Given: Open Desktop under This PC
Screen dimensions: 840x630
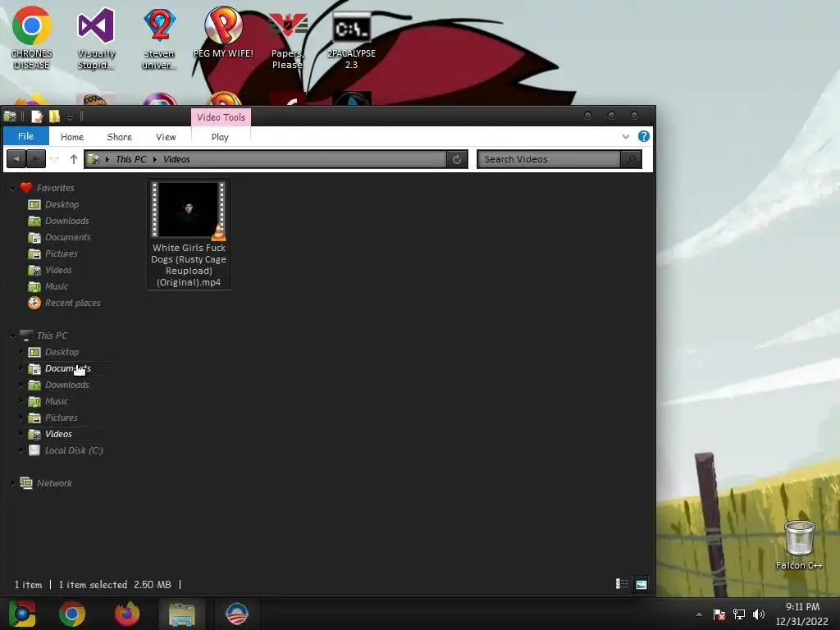Looking at the screenshot, I should [x=62, y=352].
